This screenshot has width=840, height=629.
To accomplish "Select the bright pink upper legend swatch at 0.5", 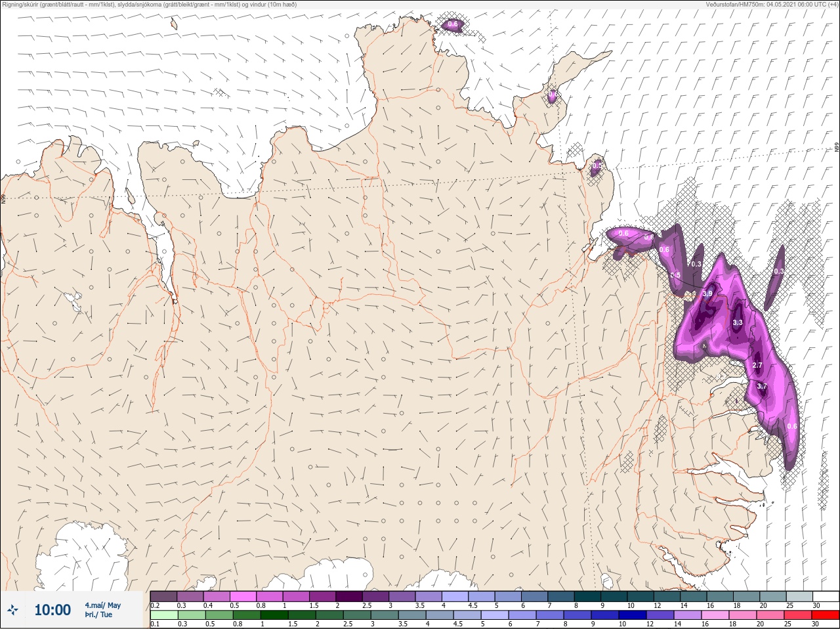I will coord(243,596).
